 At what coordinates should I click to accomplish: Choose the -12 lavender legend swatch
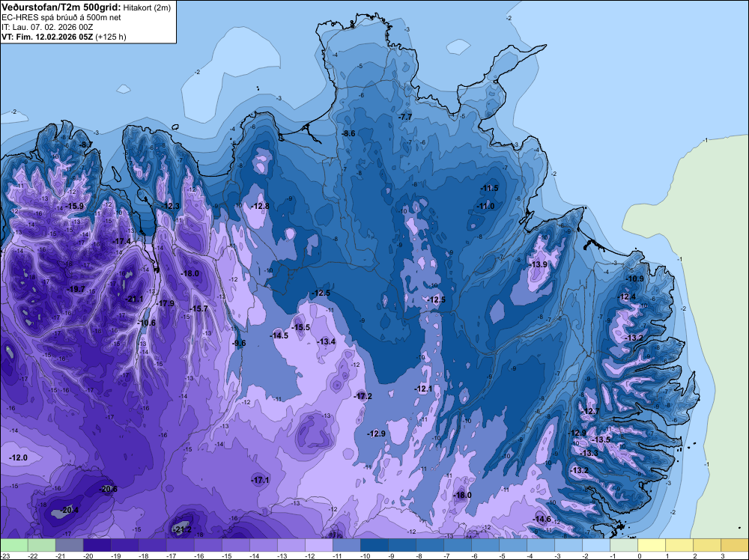click(x=318, y=545)
